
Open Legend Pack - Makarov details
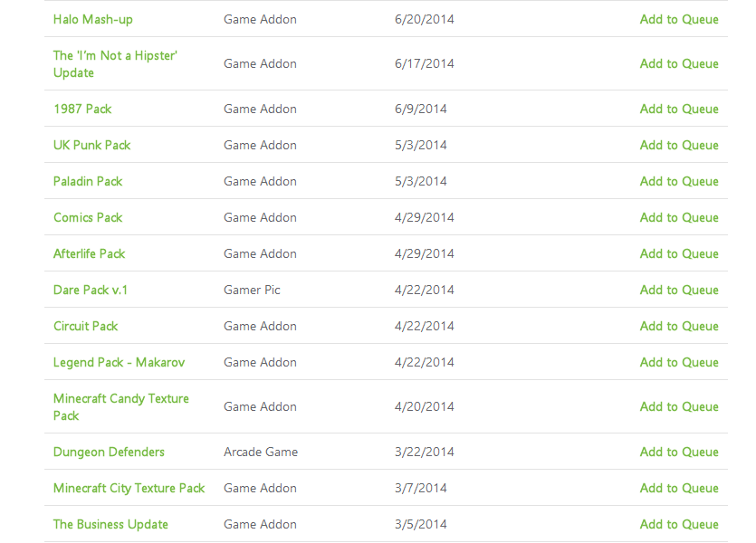119,362
